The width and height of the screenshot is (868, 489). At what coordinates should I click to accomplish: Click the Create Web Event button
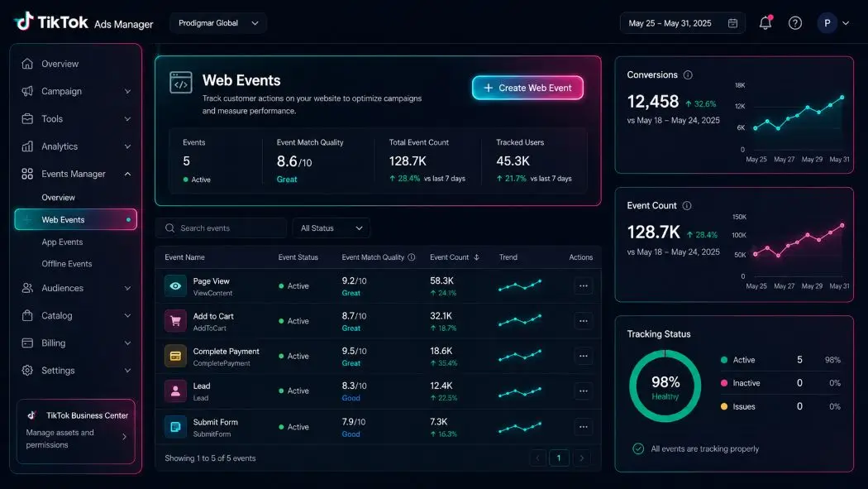point(527,88)
